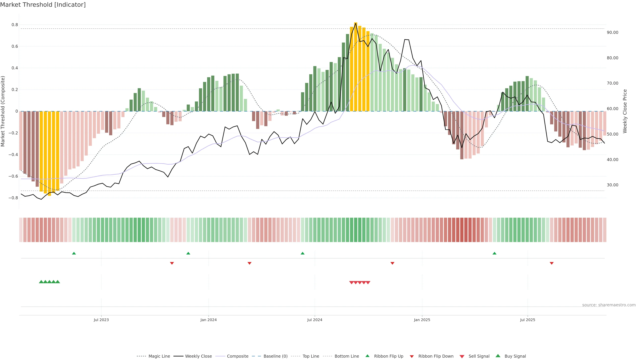Viewport: 644px width, 362px height.
Task: Click the Ribbon Flip Up marker before Jul 2024
Action: (x=303, y=253)
